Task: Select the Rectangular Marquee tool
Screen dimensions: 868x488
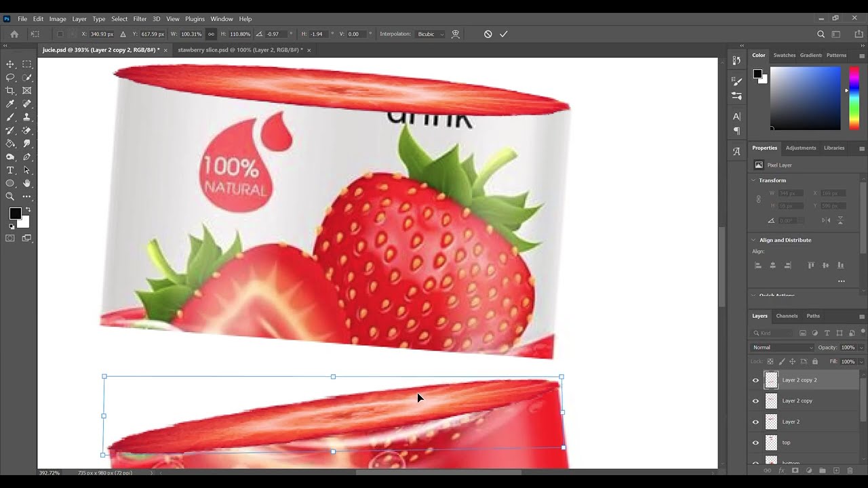Action: pyautogui.click(x=27, y=64)
